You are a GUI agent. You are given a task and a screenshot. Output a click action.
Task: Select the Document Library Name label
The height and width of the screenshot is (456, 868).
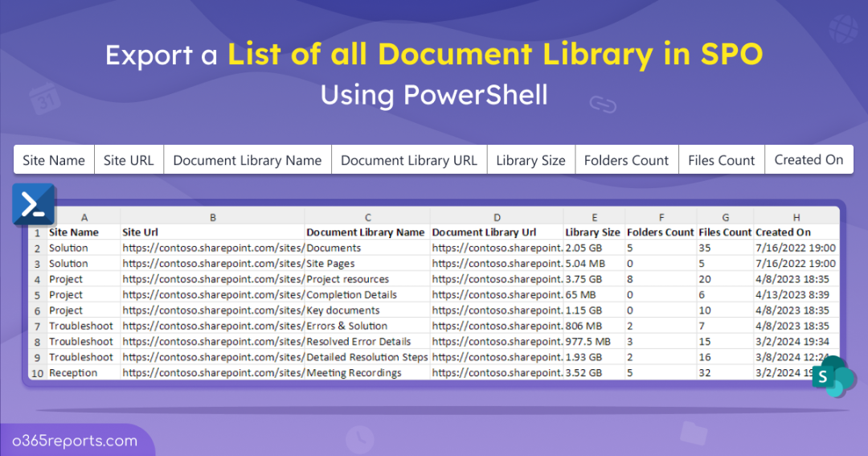[x=248, y=160]
